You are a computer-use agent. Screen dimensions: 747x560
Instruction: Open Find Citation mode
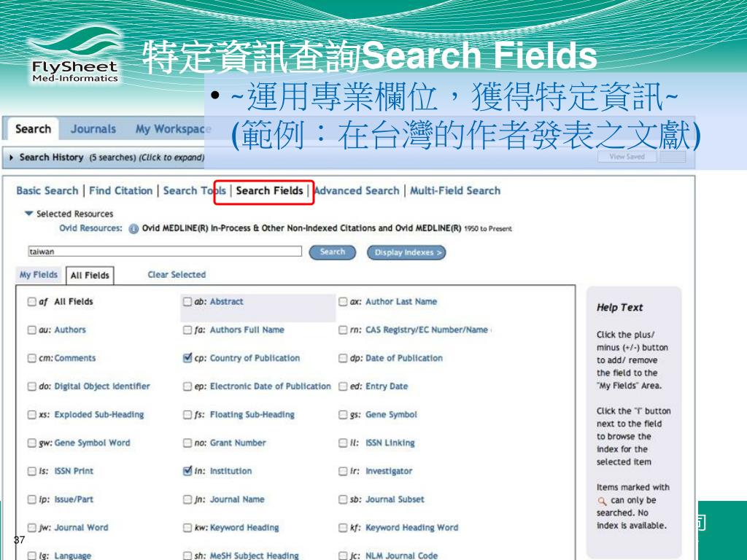121,190
